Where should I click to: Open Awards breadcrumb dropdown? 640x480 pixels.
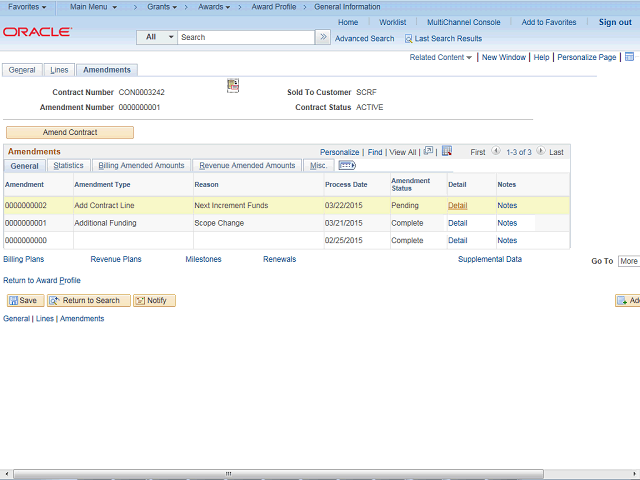click(x=214, y=7)
